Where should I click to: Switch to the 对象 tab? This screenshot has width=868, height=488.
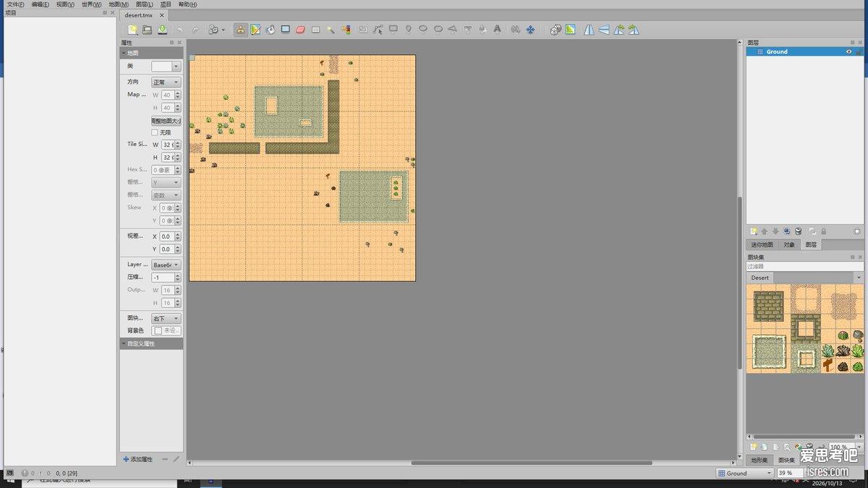tap(789, 244)
